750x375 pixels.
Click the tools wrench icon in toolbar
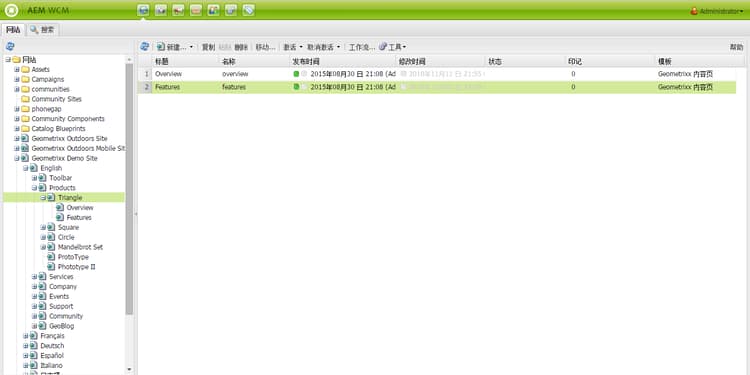click(x=383, y=47)
